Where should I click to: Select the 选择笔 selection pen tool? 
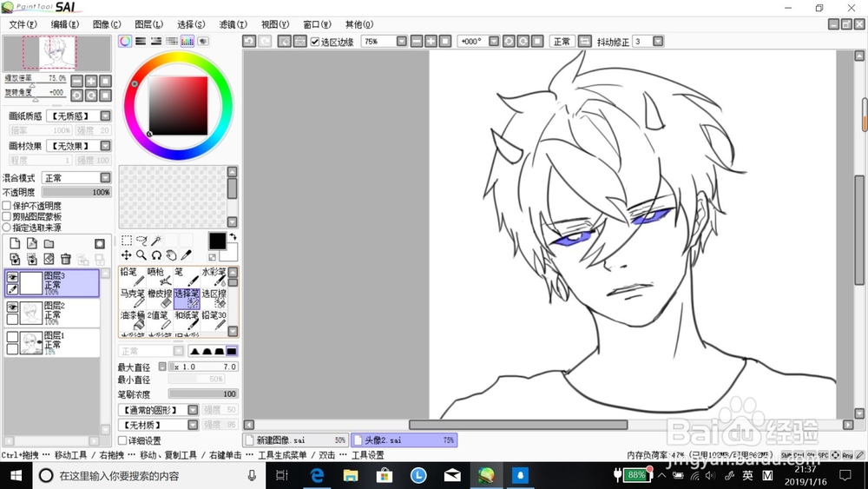(187, 299)
